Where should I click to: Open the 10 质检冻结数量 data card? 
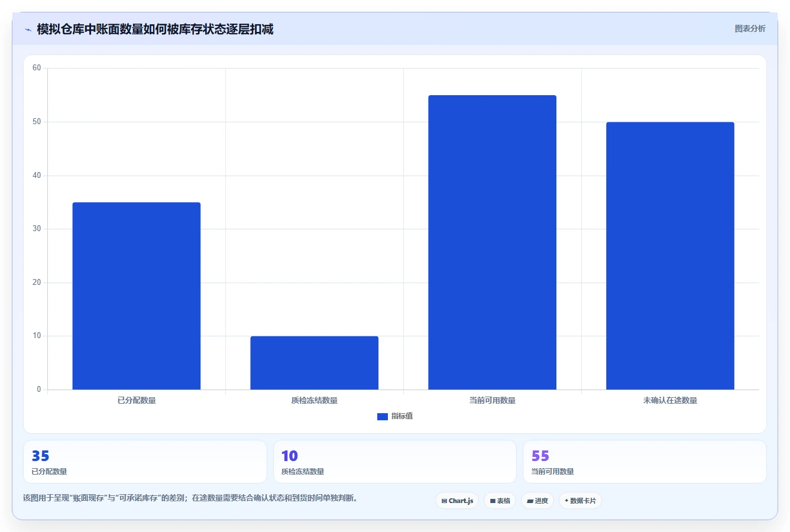coord(394,462)
